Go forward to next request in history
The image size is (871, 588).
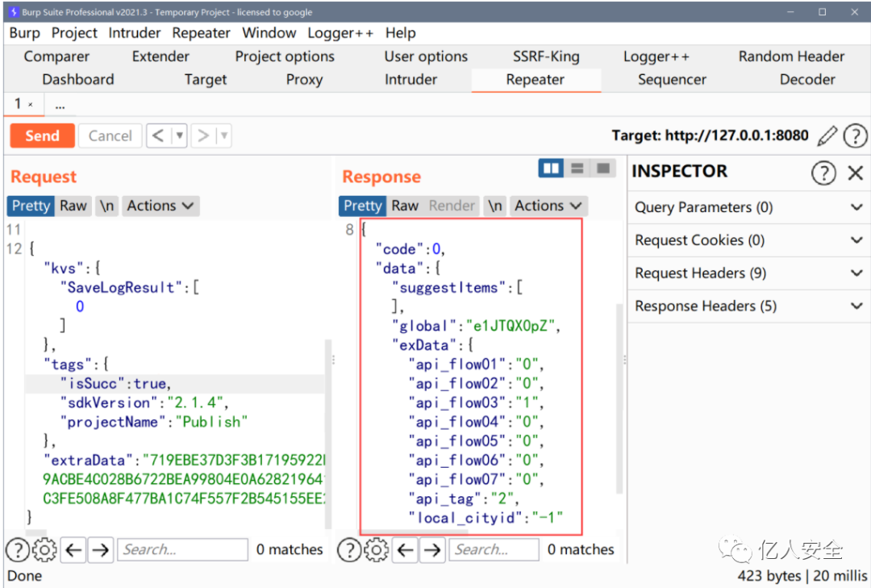coord(203,136)
